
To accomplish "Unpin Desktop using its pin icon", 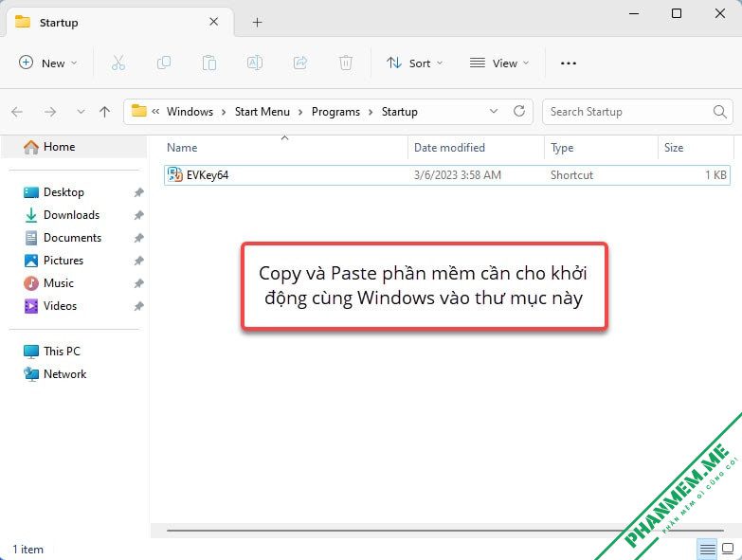I will click(x=138, y=192).
